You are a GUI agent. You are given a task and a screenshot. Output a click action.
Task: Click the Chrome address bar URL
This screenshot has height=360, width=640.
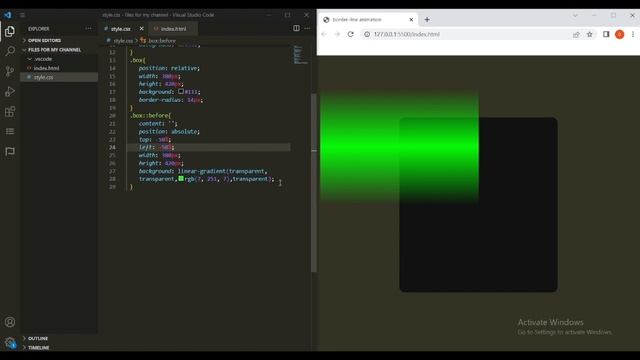pyautogui.click(x=407, y=34)
